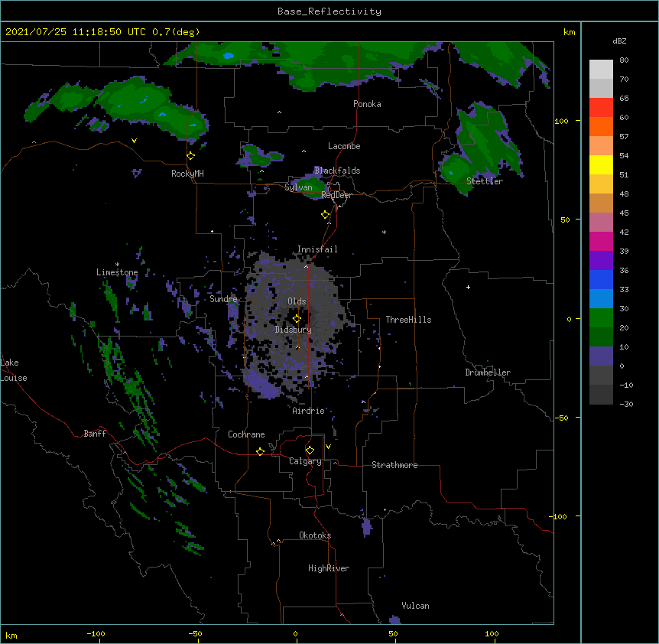Click the Sundre town label

223,299
